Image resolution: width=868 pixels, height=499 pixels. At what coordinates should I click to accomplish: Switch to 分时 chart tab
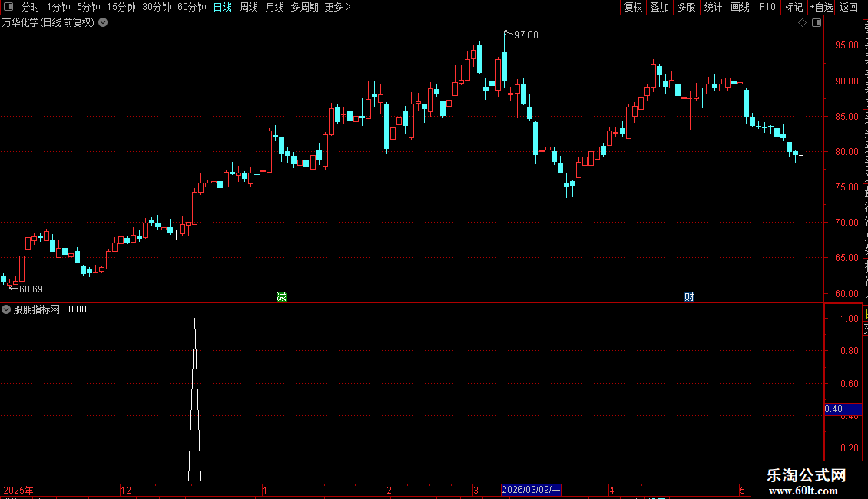pos(31,7)
